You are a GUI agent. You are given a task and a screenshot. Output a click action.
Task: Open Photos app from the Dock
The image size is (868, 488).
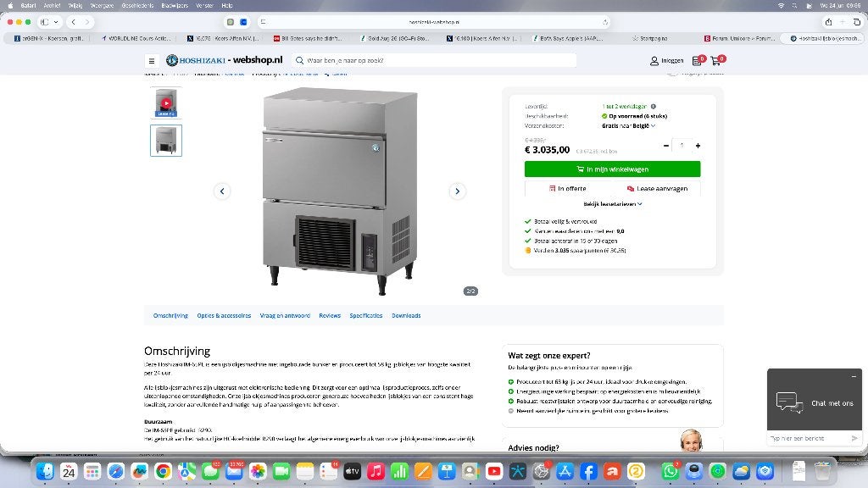(258, 471)
